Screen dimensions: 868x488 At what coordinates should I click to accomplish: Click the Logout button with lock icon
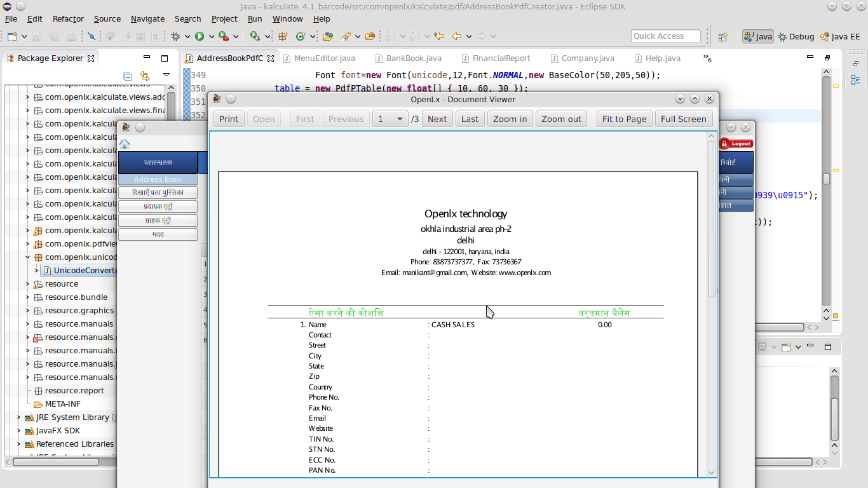pos(736,144)
